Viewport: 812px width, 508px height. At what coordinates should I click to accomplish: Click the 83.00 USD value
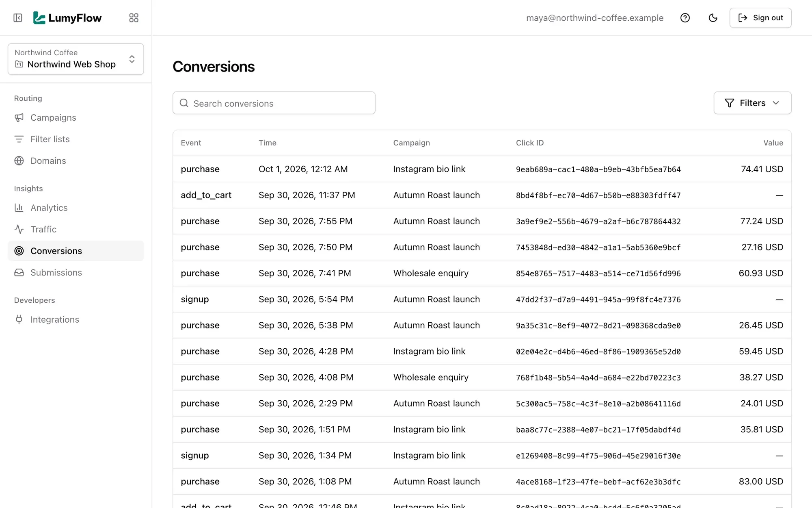coord(761,481)
